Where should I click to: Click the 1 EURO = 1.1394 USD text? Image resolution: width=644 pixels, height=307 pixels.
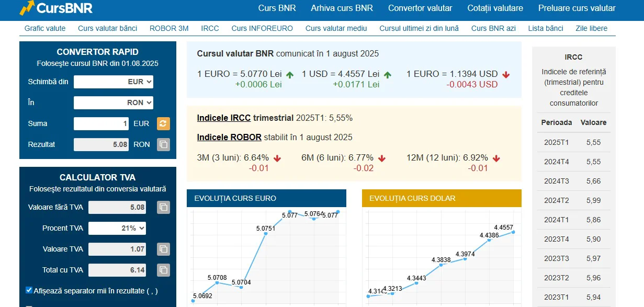click(x=452, y=74)
